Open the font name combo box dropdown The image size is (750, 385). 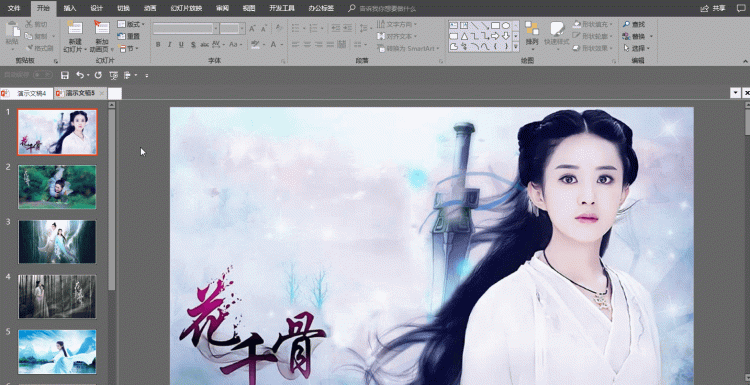[x=216, y=29]
